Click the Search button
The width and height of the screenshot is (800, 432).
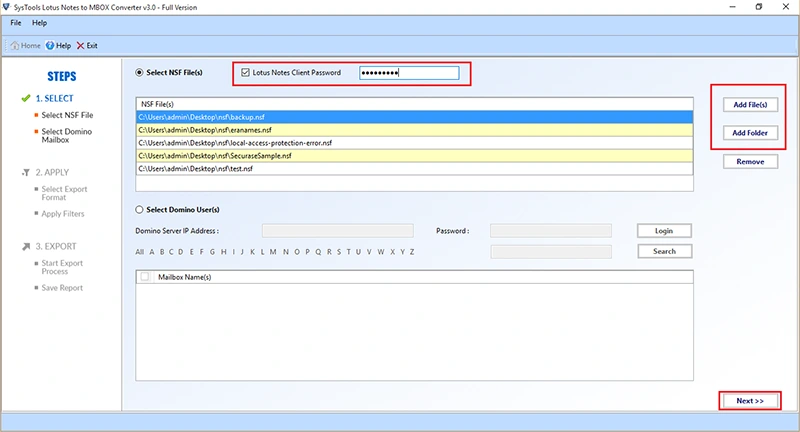click(664, 251)
